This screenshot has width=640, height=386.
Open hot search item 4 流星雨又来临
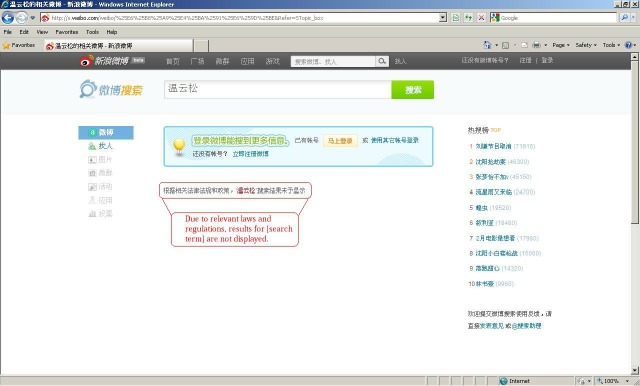[x=493, y=192]
